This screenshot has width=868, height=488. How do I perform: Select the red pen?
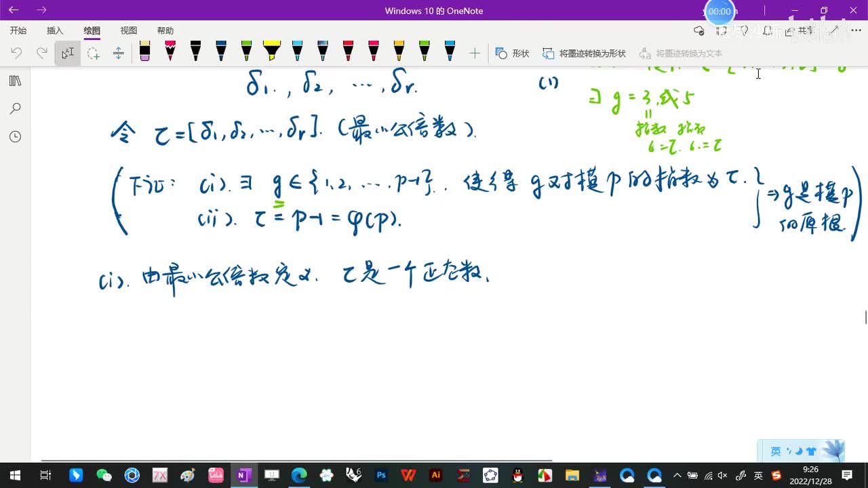pyautogui.click(x=348, y=52)
